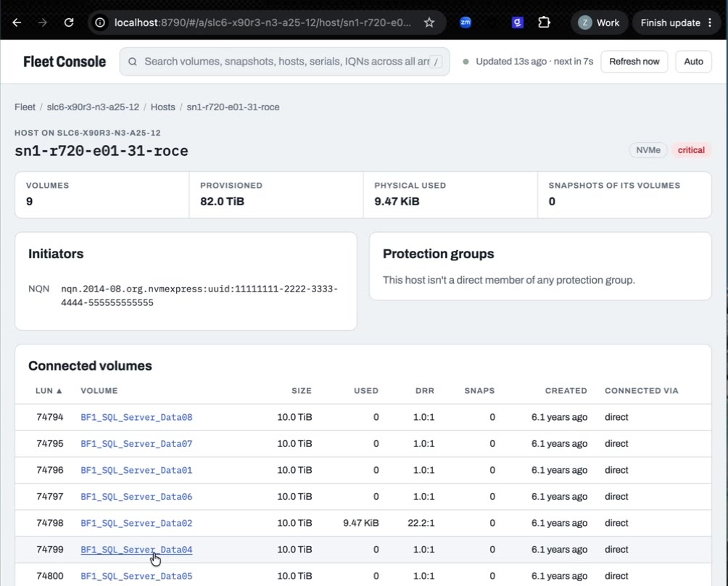Open the browser extensions puzzle icon
This screenshot has height=586, width=728.
tap(544, 22)
